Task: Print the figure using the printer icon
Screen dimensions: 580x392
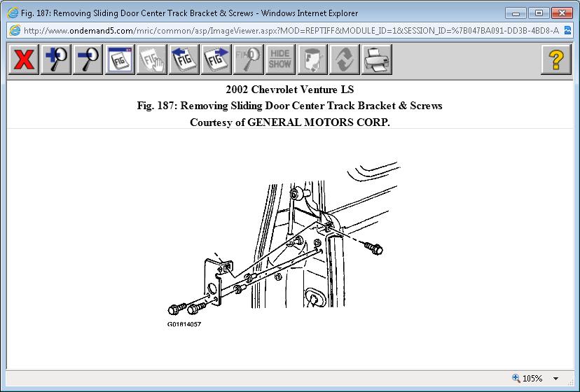Action: (x=376, y=59)
